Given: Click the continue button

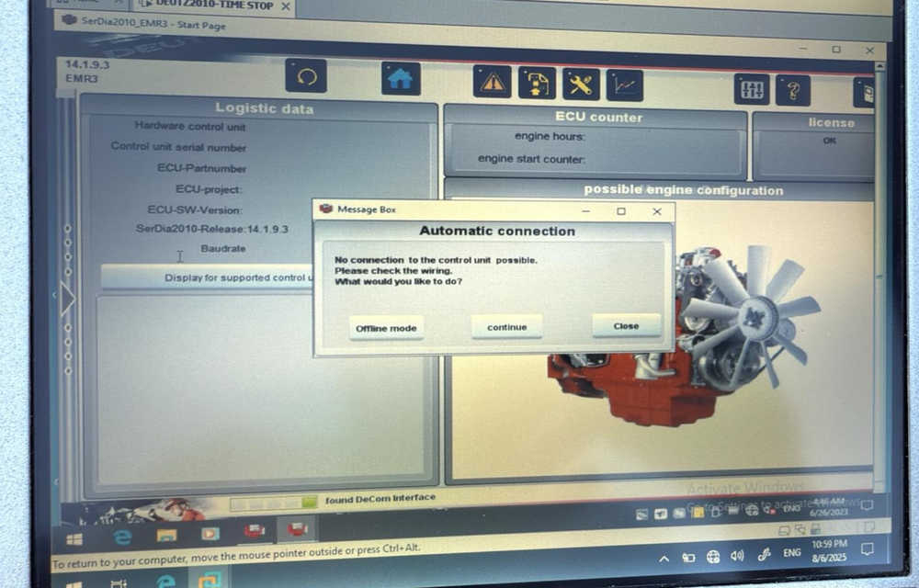Looking at the screenshot, I should 507,327.
